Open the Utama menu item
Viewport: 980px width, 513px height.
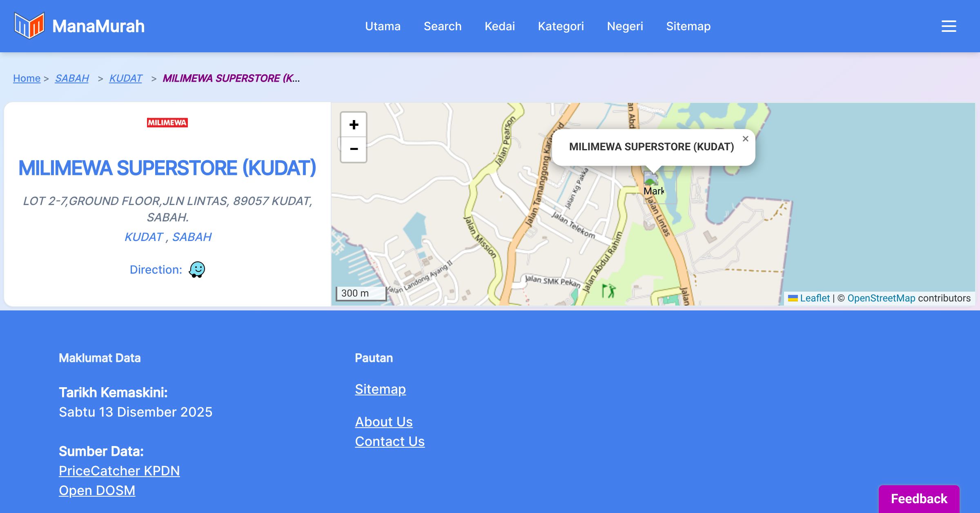point(383,26)
